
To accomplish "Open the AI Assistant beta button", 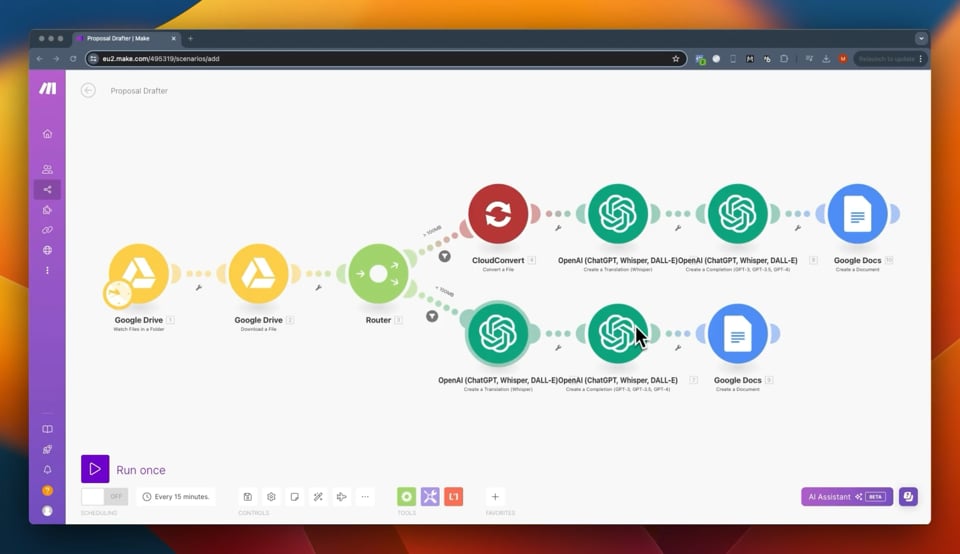I will pyautogui.click(x=847, y=496).
